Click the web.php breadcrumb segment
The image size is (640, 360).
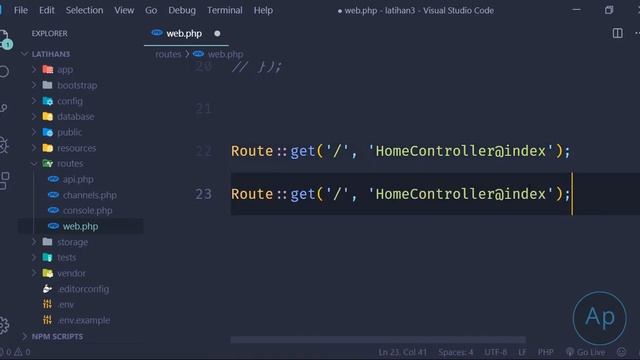225,54
